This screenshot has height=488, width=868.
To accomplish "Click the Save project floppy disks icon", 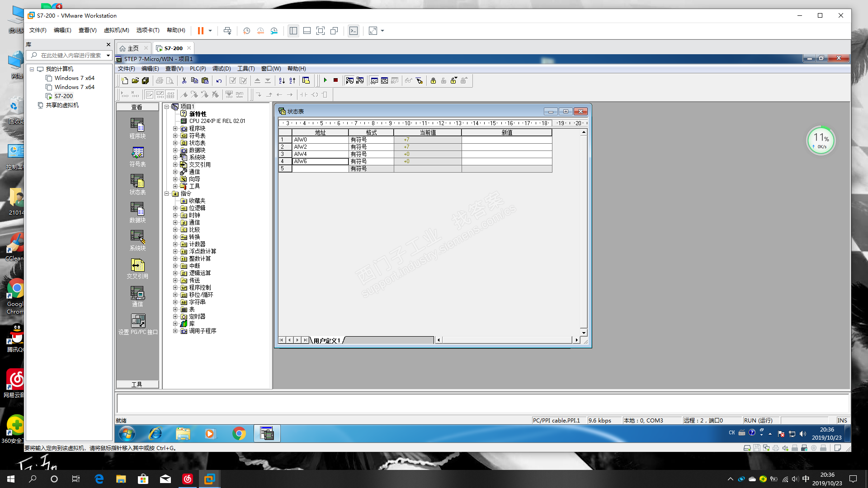I will click(145, 80).
